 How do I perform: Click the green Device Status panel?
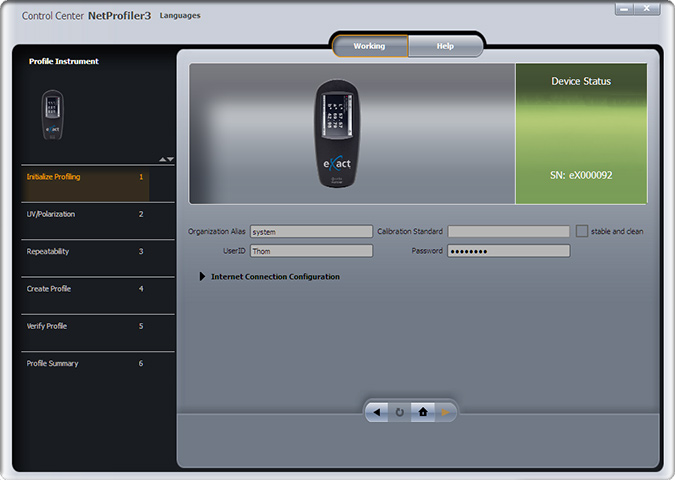(x=581, y=133)
